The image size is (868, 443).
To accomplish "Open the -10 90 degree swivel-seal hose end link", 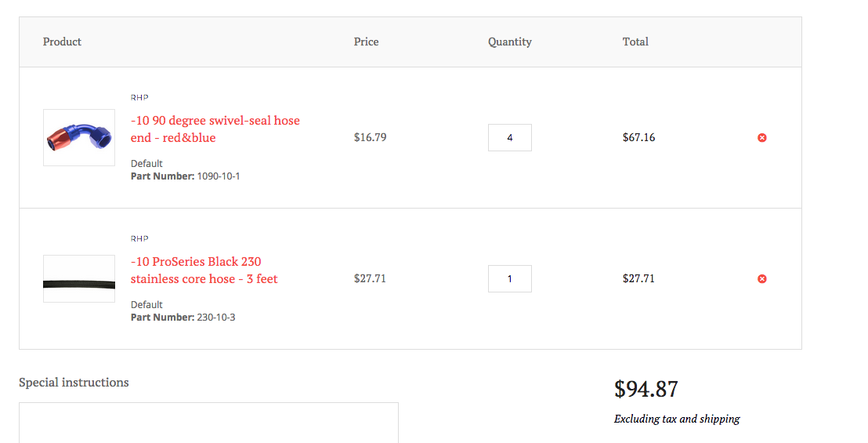I will (215, 129).
